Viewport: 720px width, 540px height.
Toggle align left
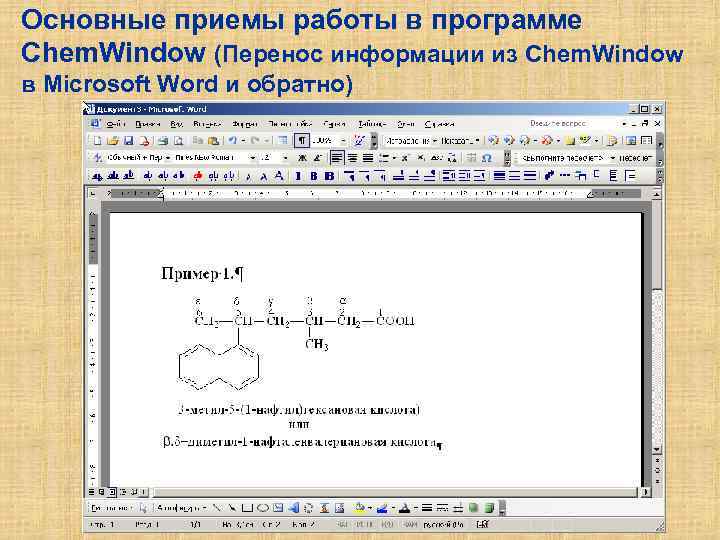337,158
